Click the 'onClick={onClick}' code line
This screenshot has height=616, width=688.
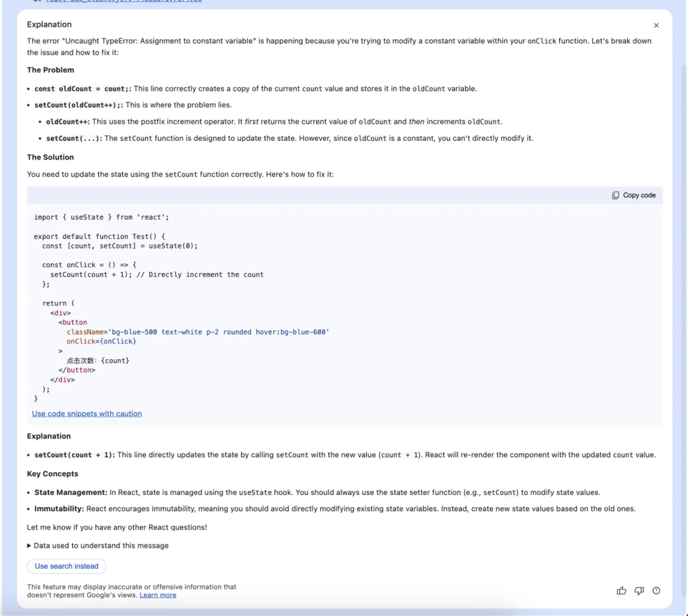click(101, 341)
